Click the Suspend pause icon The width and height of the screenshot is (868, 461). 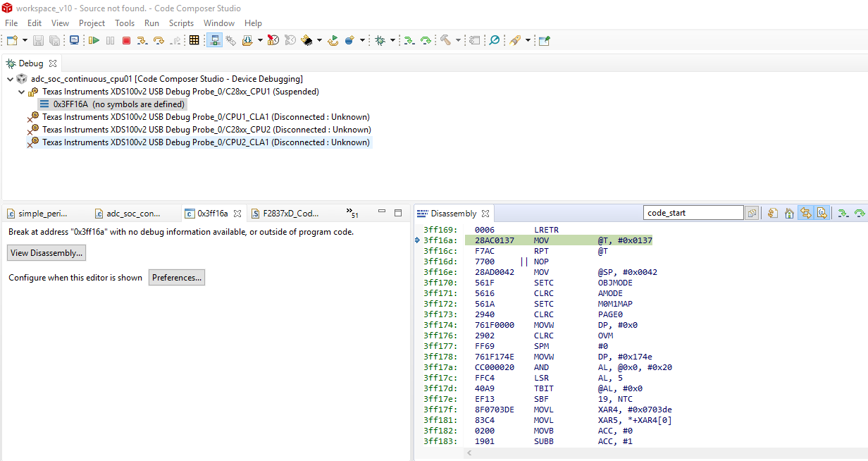click(110, 41)
